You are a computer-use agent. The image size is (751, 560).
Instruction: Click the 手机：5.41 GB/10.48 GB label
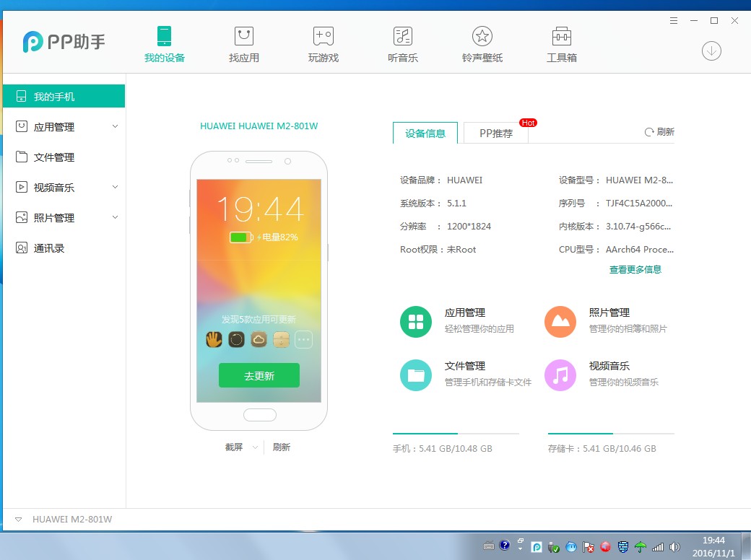coord(443,448)
